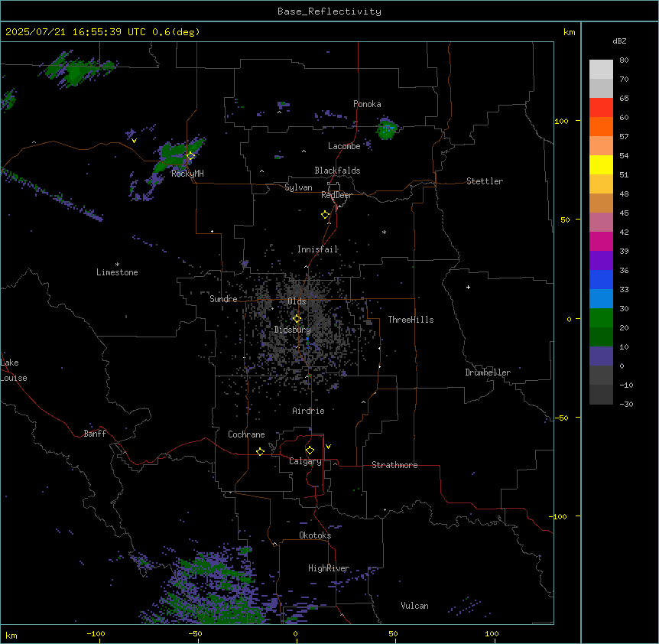The width and height of the screenshot is (659, 644).
Task: Pick the bright yellow swatch between 54 and 51
Action: click(x=601, y=164)
